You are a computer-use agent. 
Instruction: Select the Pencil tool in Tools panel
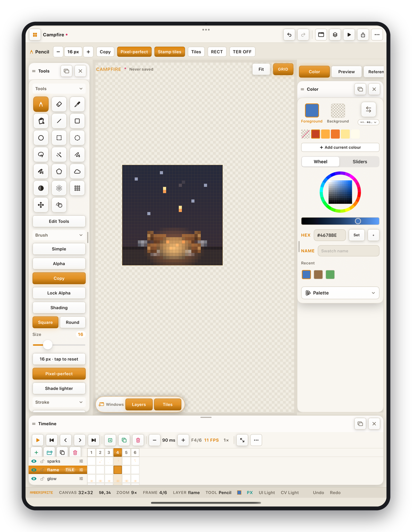point(41,104)
